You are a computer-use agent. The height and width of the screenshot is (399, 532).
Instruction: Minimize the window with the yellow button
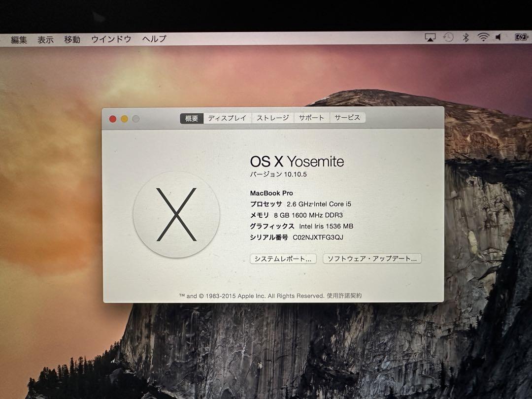point(125,119)
